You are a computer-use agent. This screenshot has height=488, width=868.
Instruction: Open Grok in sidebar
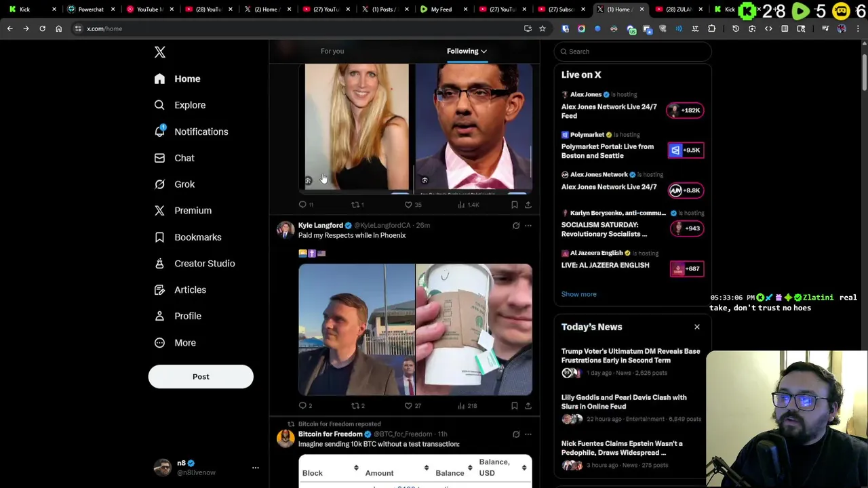pos(174,184)
